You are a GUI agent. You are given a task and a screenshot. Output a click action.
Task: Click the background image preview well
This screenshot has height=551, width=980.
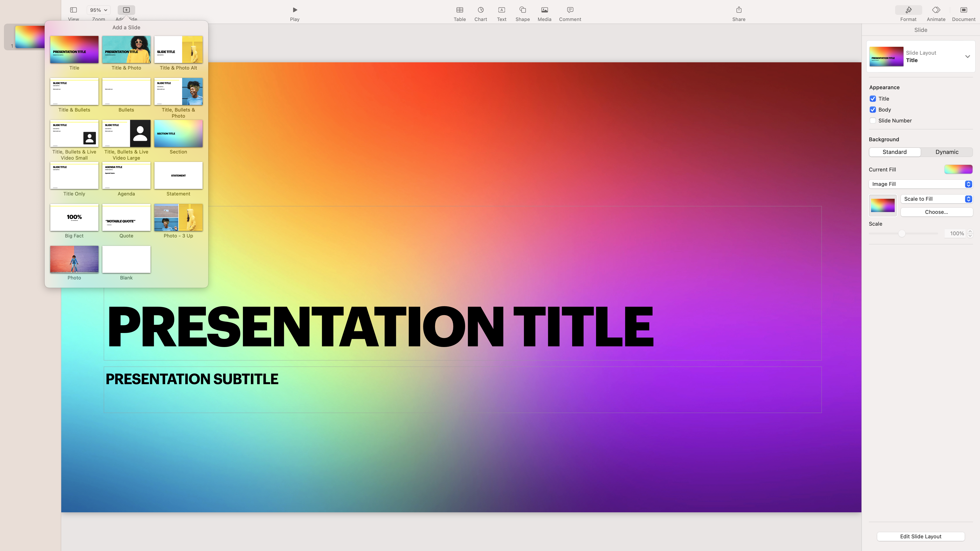(883, 206)
